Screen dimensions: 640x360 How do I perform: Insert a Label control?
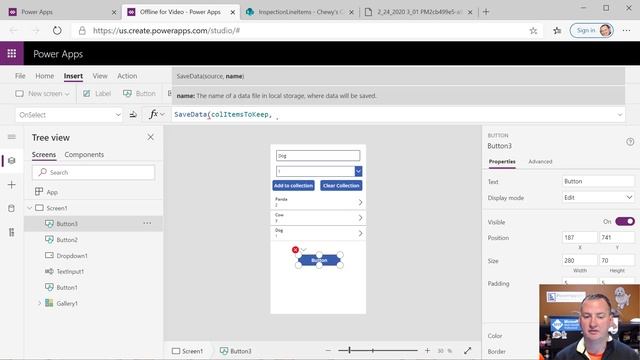(x=97, y=93)
